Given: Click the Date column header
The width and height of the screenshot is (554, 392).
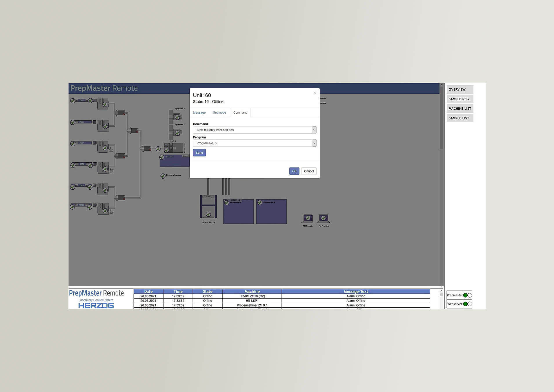Looking at the screenshot, I should pyautogui.click(x=148, y=291).
